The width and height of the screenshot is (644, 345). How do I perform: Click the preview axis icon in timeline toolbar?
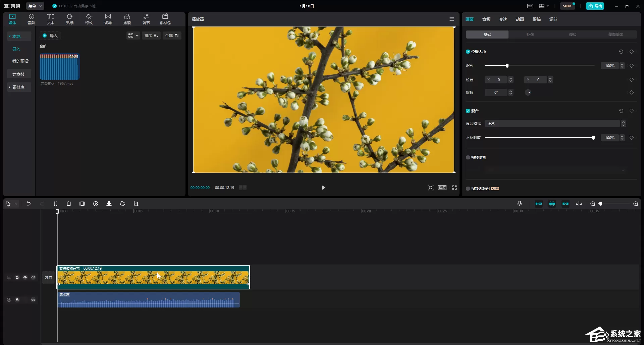(579, 204)
